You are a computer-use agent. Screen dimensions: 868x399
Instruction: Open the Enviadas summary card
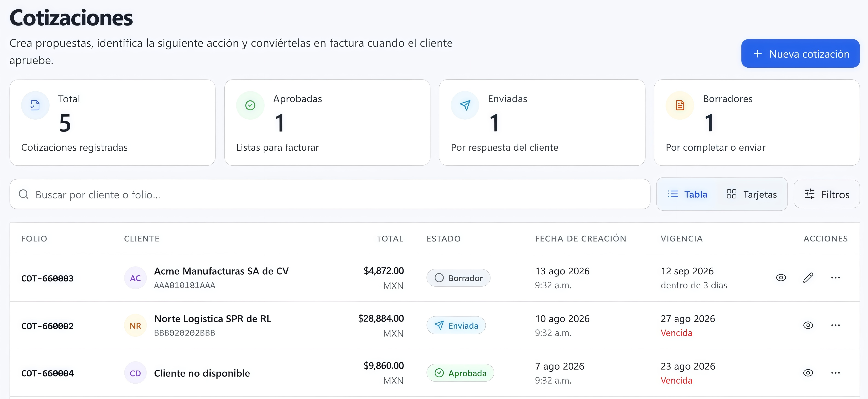pyautogui.click(x=542, y=123)
